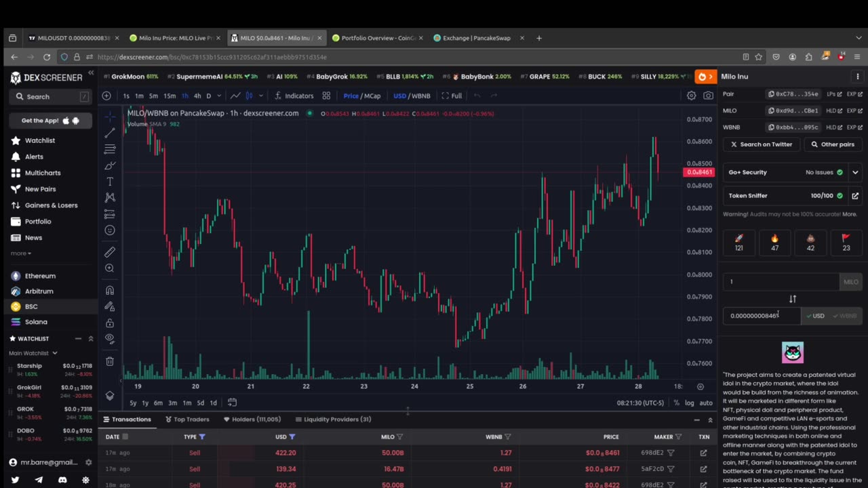Open the object tree layers icon
The image size is (868, 488).
tap(110, 396)
